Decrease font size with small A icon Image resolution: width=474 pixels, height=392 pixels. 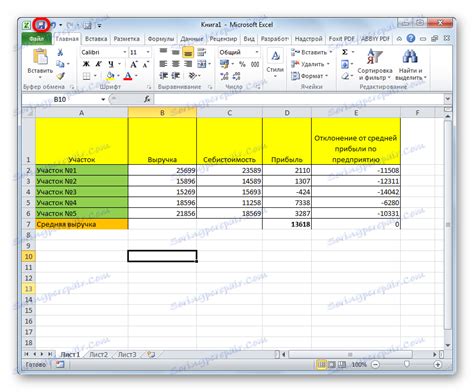(145, 65)
